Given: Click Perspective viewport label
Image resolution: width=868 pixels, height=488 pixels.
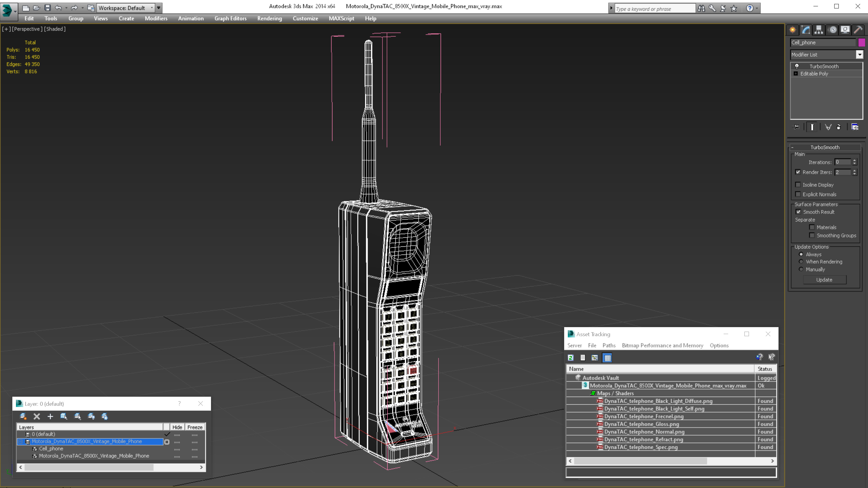Looking at the screenshot, I should click(27, 29).
